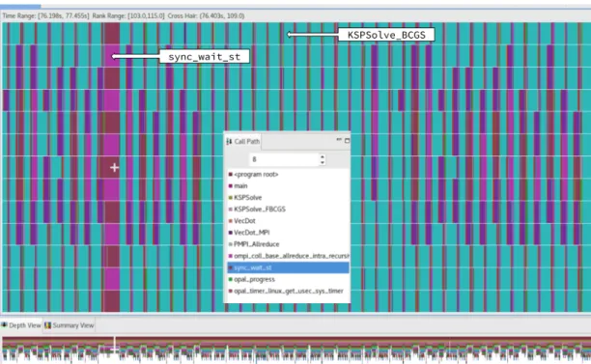Open the Summary View tab
The height and width of the screenshot is (364, 591).
70,325
